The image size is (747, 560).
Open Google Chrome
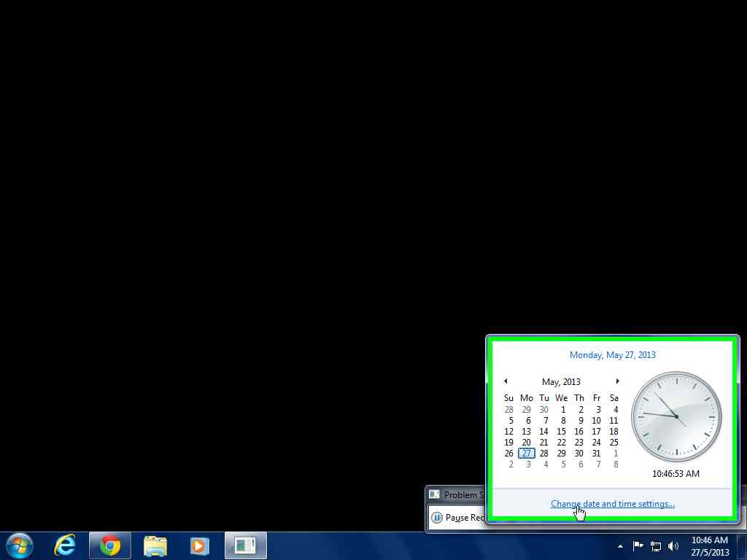109,545
